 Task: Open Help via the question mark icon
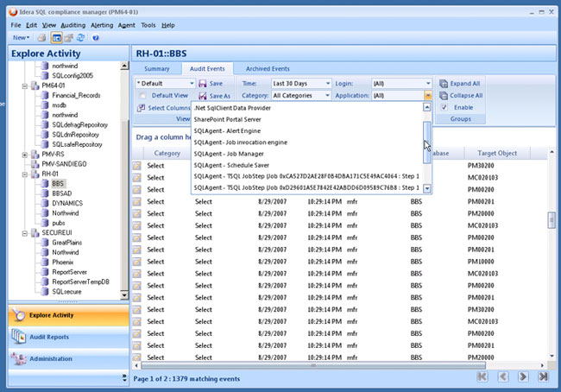96,38
